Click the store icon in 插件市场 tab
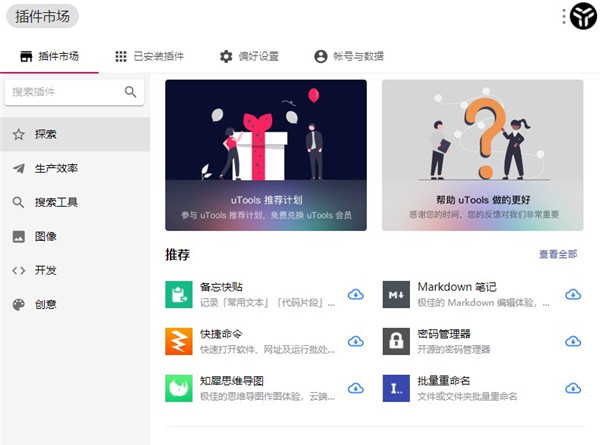 (x=26, y=56)
